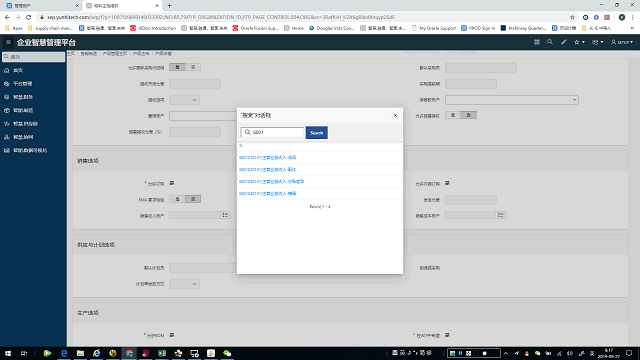This screenshot has width=640, height=360.
Task: Select 是 on toggle beside sidebar search top row
Action: 177,67
